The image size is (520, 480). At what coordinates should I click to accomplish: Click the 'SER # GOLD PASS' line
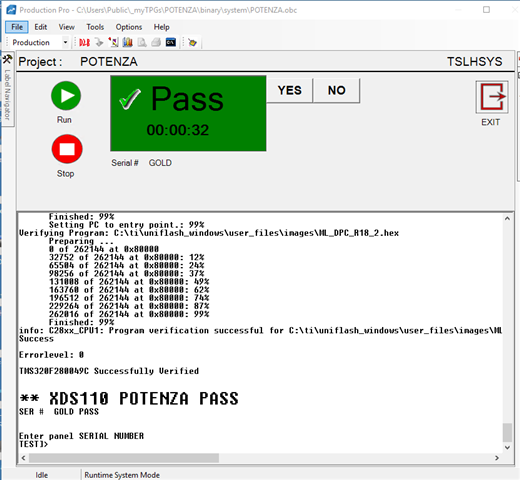(x=59, y=412)
